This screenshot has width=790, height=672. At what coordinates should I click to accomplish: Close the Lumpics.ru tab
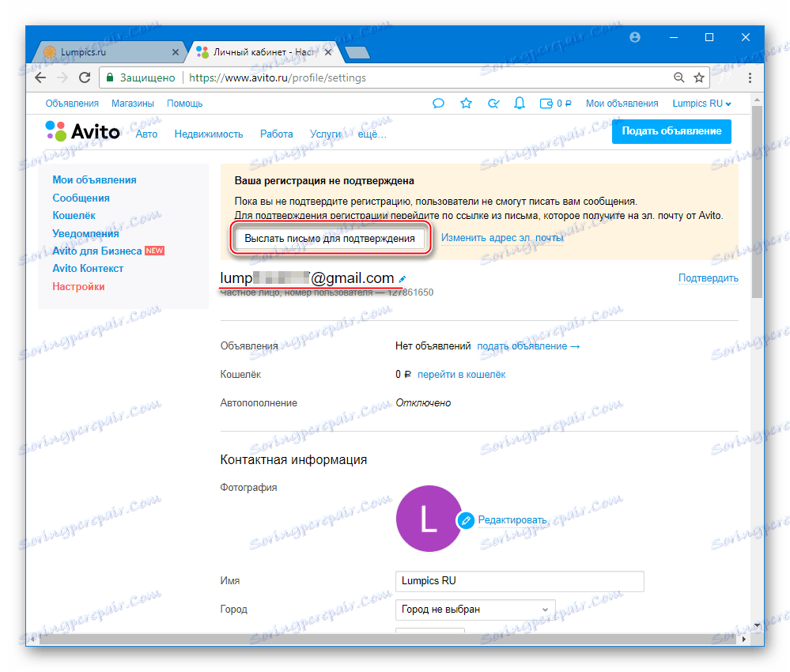[176, 52]
